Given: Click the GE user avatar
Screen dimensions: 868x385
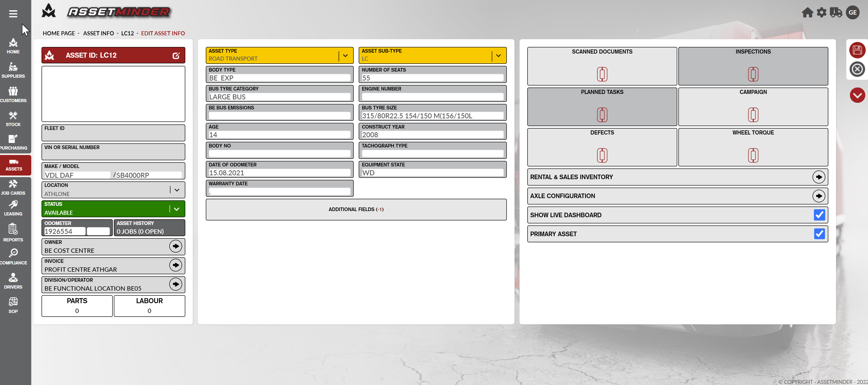Looking at the screenshot, I should pos(852,13).
